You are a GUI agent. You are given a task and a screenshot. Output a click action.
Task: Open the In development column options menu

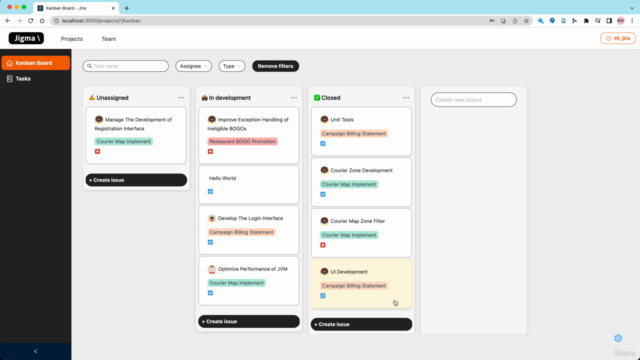[x=294, y=98]
